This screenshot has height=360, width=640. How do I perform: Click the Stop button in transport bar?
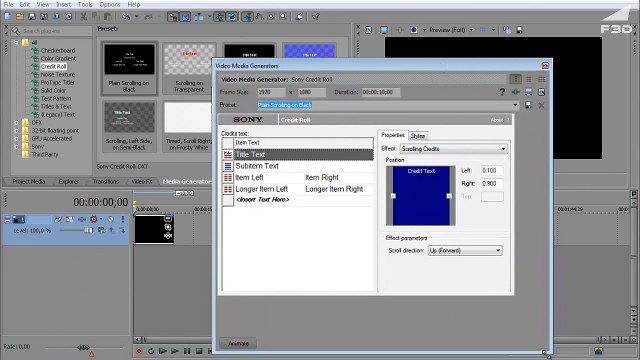(199, 351)
